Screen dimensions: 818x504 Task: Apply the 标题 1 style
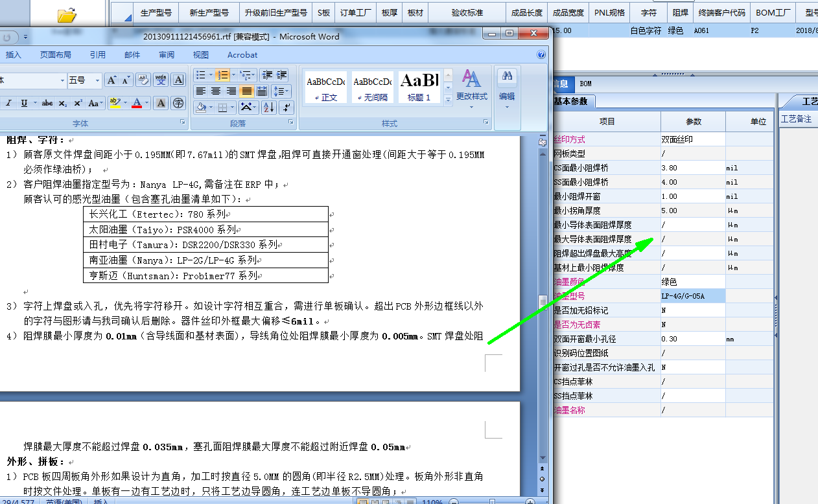point(419,87)
